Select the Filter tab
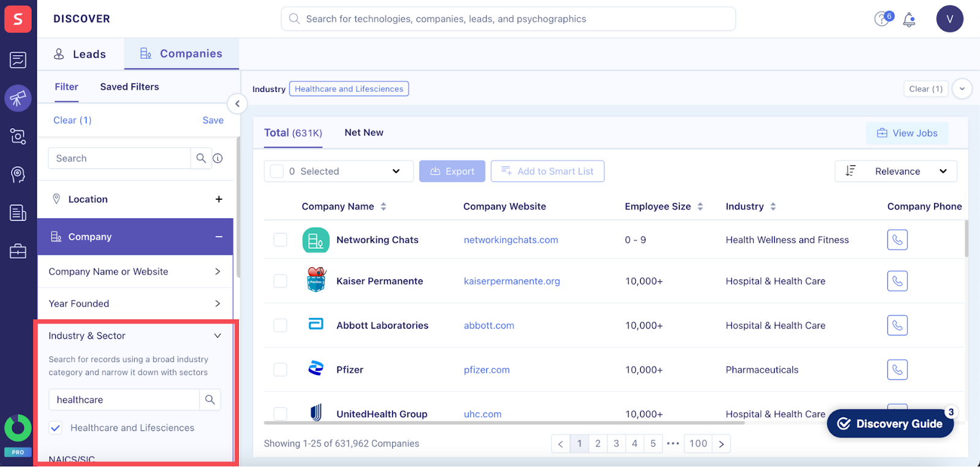Viewport: 980px width, 467px height. (67, 87)
